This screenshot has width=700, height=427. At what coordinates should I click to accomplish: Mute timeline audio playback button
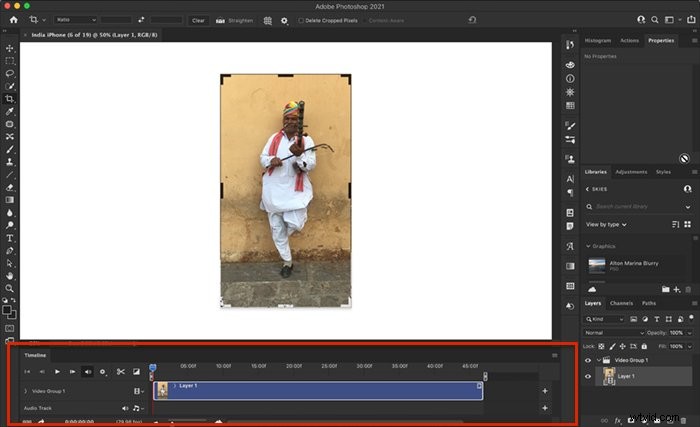88,372
